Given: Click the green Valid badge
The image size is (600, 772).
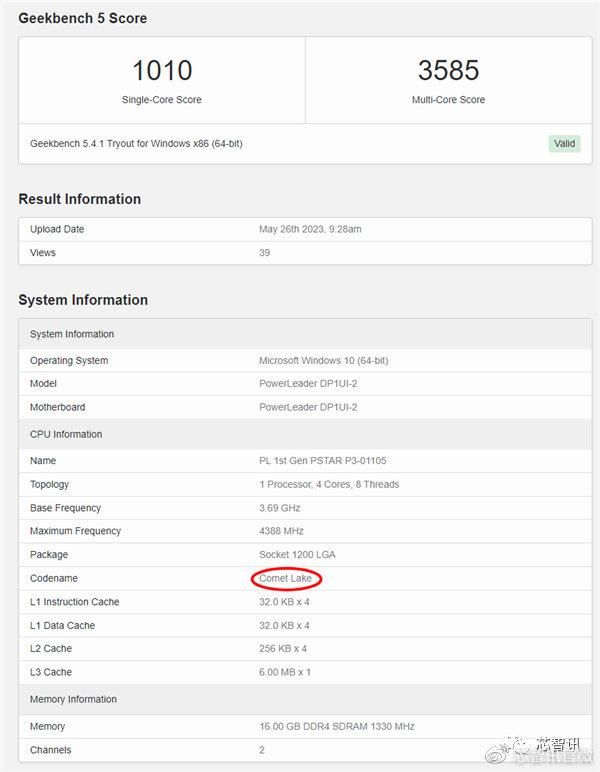Looking at the screenshot, I should 564,143.
